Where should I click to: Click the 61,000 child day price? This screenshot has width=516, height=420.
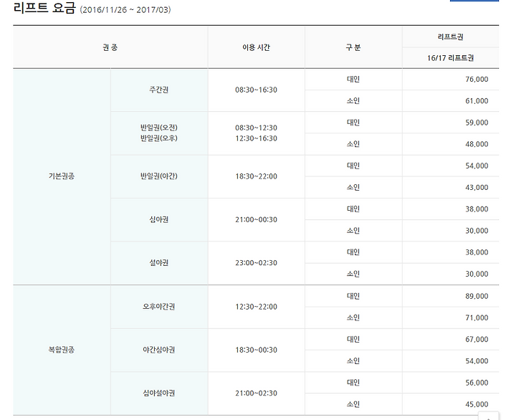(477, 101)
